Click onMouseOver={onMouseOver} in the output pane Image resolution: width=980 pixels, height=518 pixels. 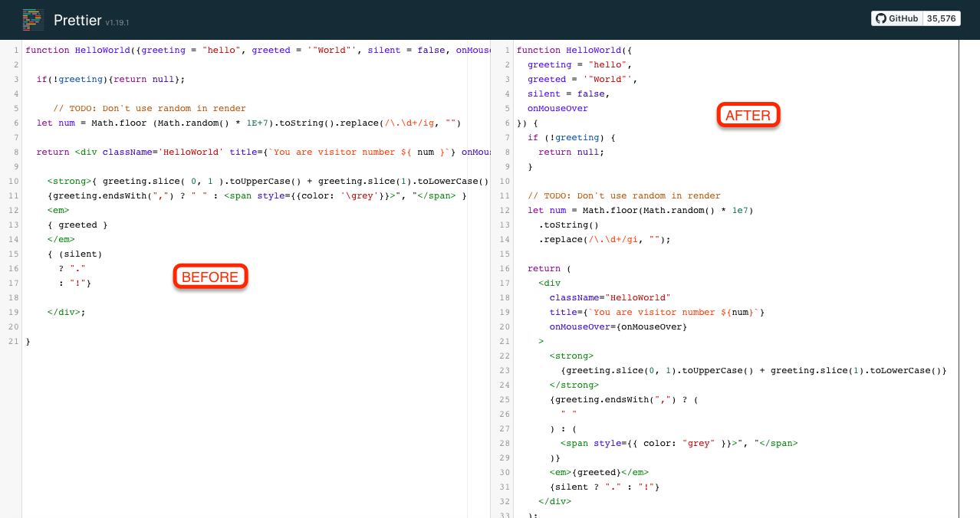(617, 326)
